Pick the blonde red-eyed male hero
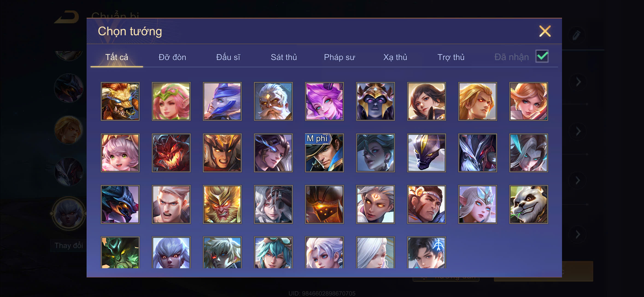The image size is (644, 297). pos(477,101)
